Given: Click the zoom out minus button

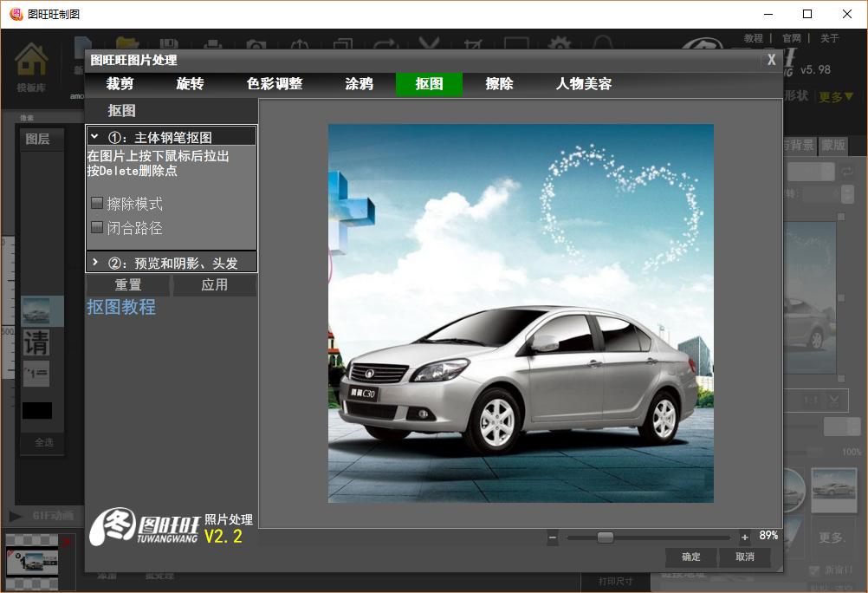Looking at the screenshot, I should pyautogui.click(x=553, y=538).
